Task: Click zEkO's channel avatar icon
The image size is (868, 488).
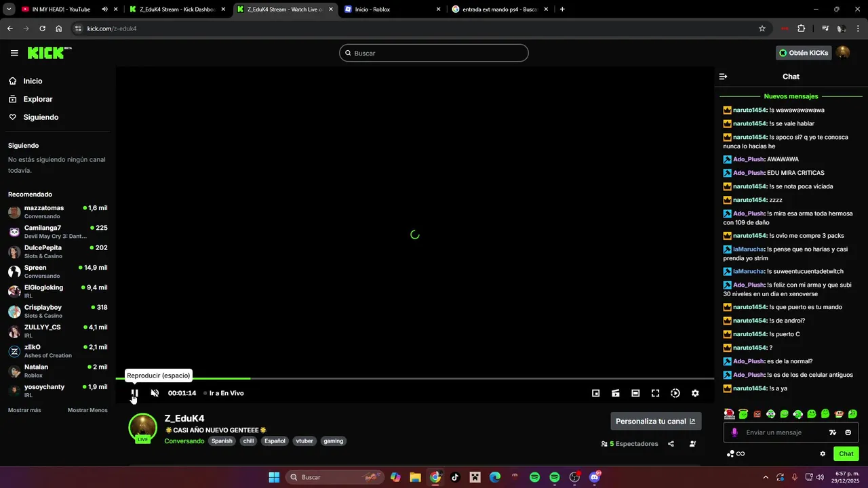Action: pyautogui.click(x=14, y=351)
